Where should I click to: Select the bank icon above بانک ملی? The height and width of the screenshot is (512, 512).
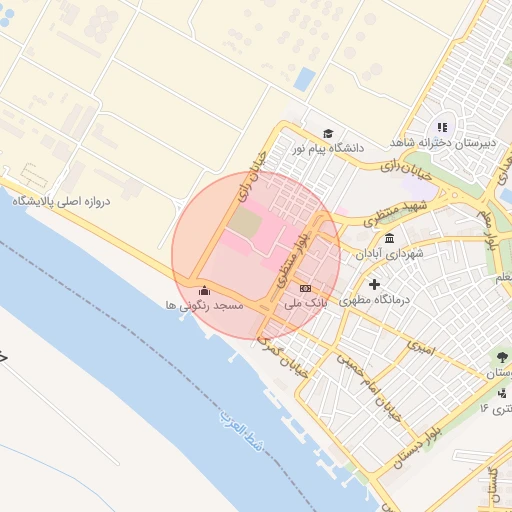click(x=305, y=288)
